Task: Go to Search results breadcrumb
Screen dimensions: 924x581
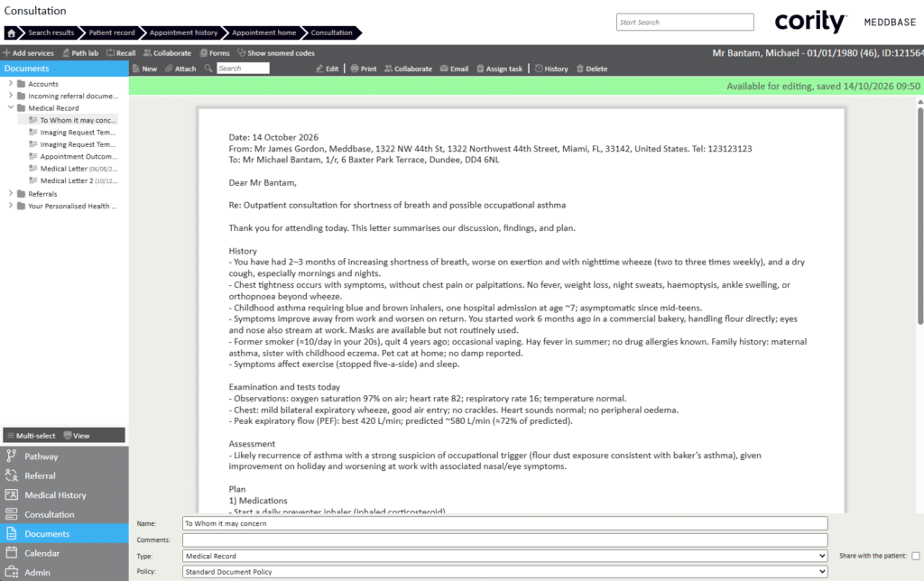Action: point(51,33)
